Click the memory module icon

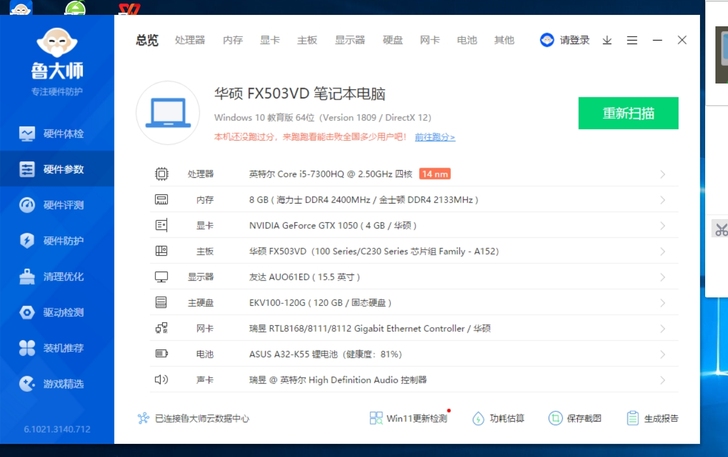click(161, 200)
